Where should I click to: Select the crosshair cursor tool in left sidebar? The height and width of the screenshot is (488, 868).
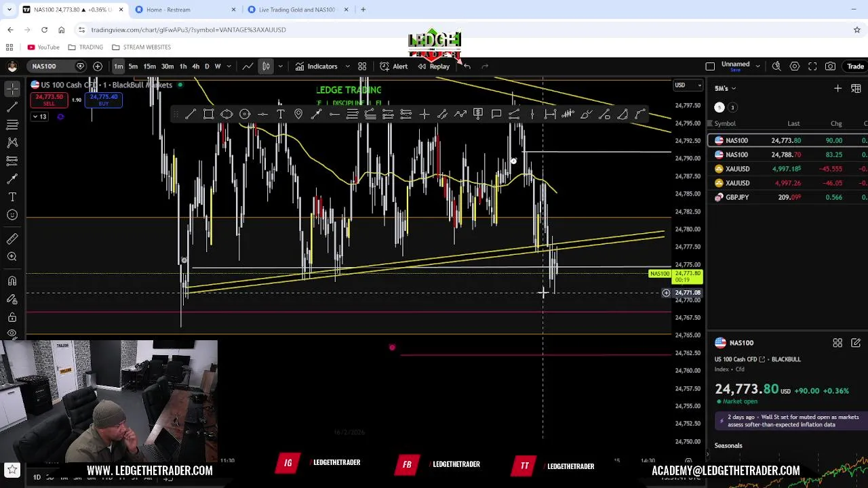pos(12,89)
